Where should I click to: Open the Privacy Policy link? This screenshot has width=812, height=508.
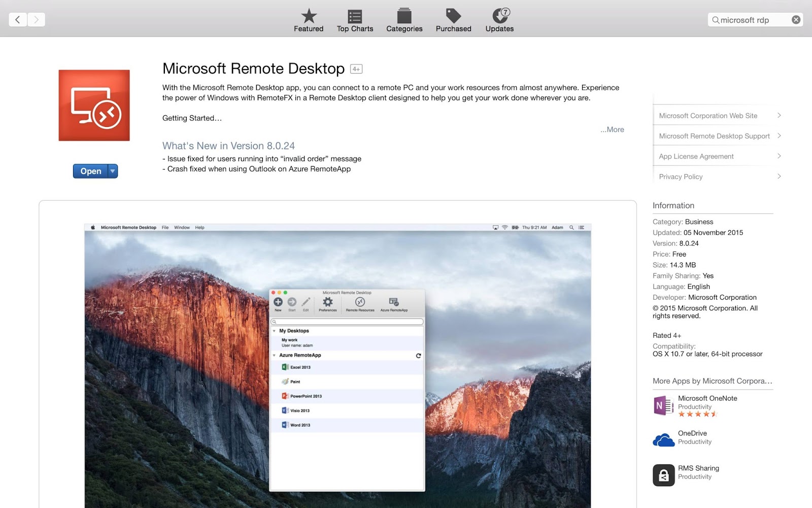[x=681, y=177]
